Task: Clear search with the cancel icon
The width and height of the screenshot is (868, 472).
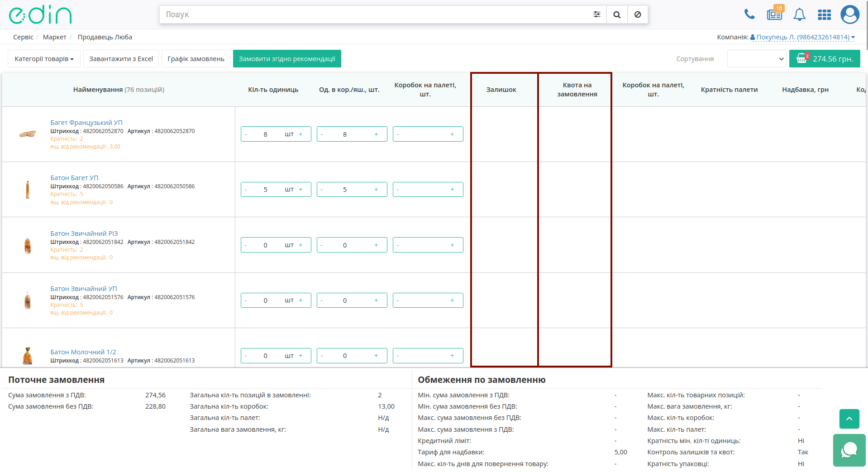Action: (x=638, y=14)
